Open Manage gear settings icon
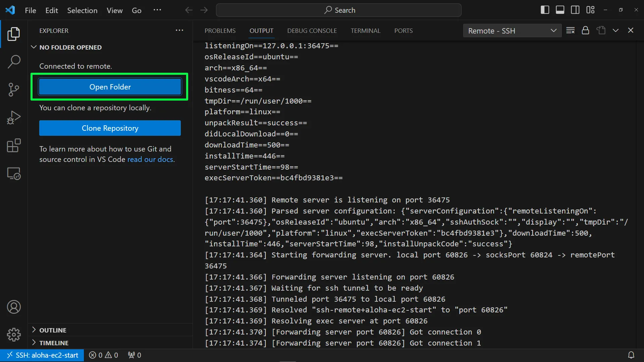This screenshot has width=644, height=362. pos(14,335)
